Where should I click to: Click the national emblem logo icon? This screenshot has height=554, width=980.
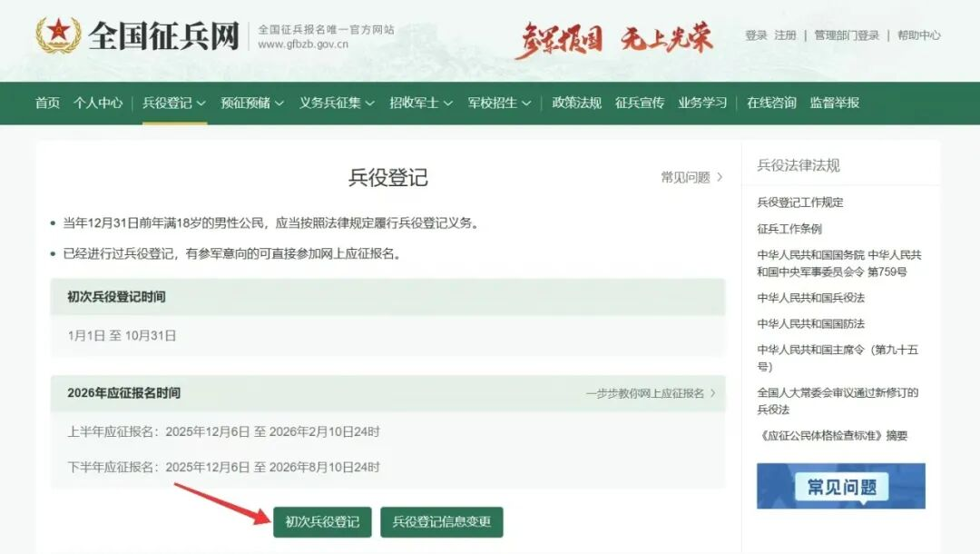click(x=58, y=35)
